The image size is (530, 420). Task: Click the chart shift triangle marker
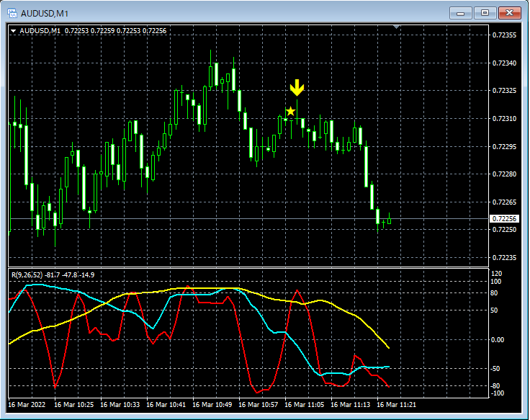coord(397,27)
